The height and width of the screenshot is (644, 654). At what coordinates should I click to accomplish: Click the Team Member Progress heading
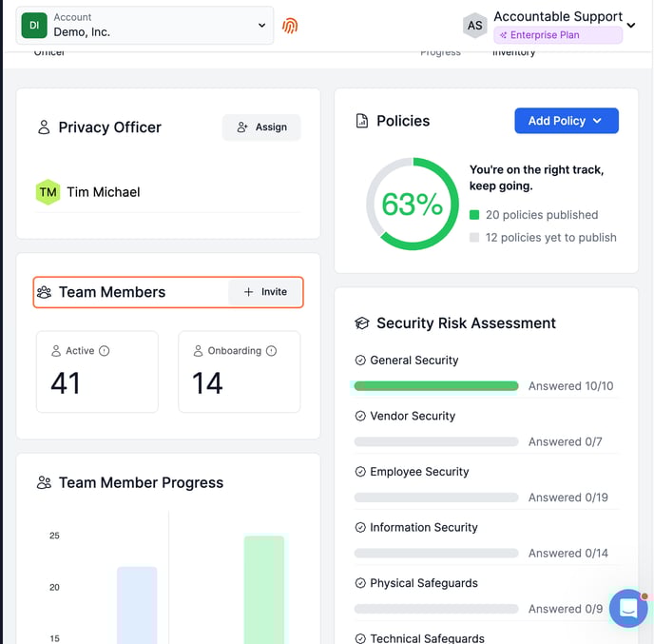coord(141,482)
